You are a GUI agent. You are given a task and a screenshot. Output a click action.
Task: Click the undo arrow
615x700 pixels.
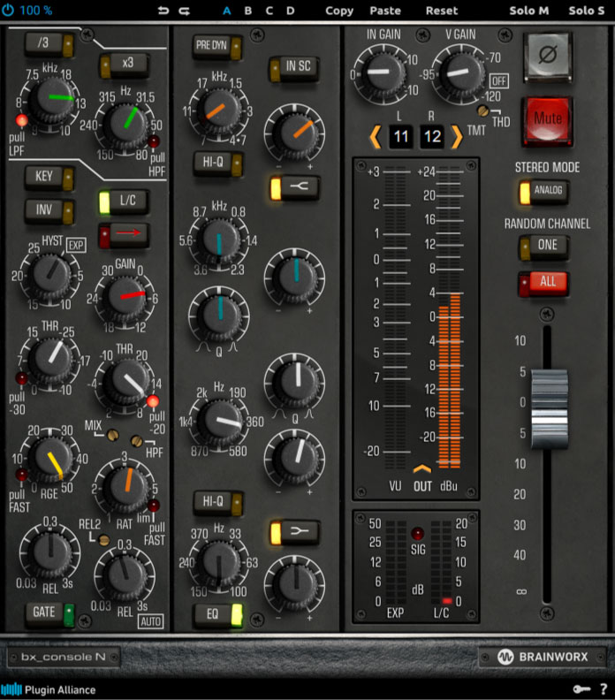tap(163, 11)
